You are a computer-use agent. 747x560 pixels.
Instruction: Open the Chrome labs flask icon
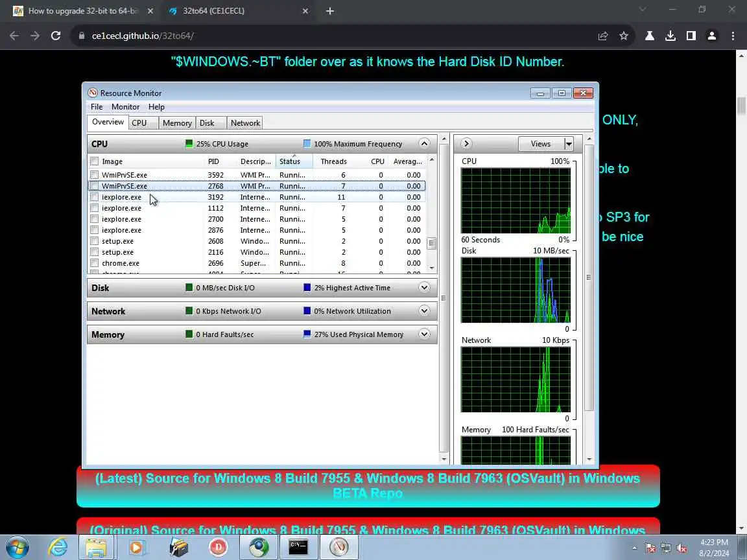649,36
